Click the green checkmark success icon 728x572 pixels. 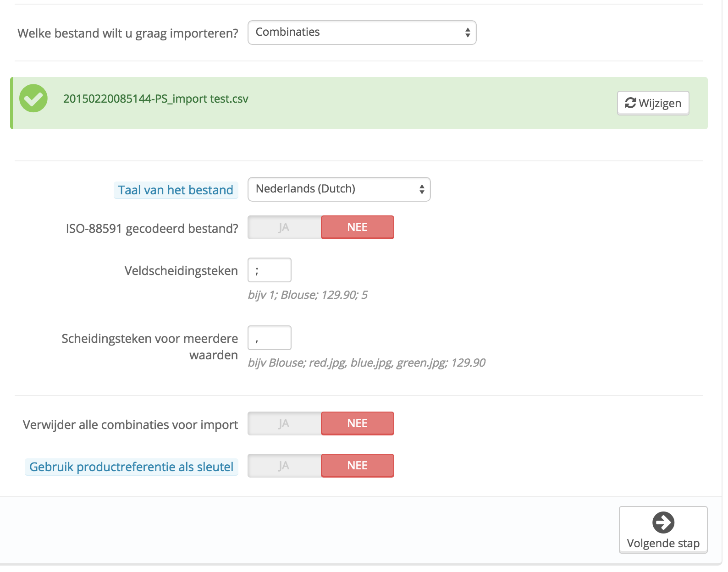[33, 99]
